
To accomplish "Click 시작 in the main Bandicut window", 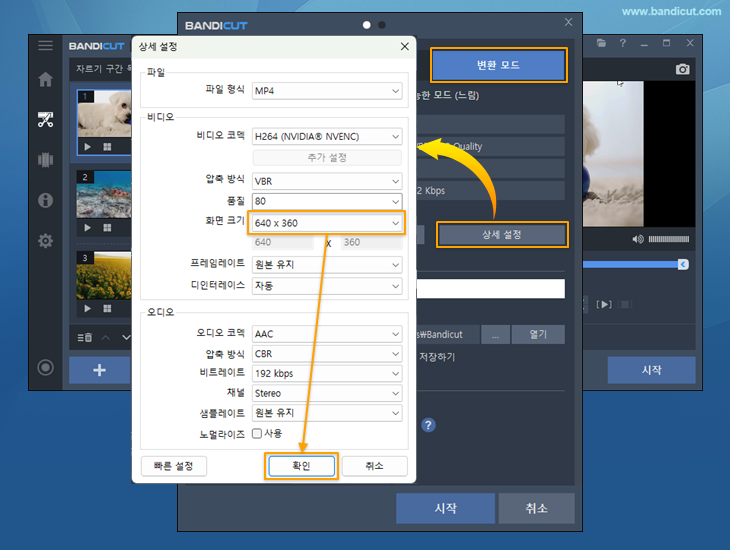I will pyautogui.click(x=651, y=370).
